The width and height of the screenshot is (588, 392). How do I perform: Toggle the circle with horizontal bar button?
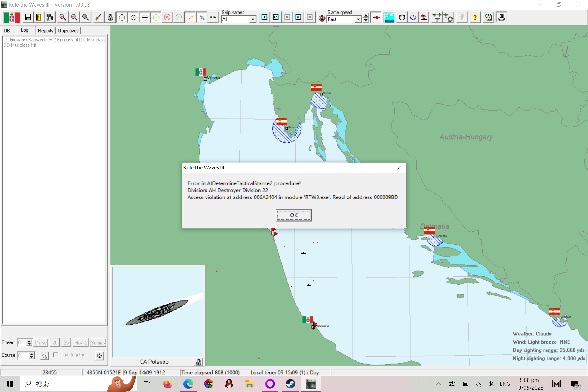(x=145, y=18)
